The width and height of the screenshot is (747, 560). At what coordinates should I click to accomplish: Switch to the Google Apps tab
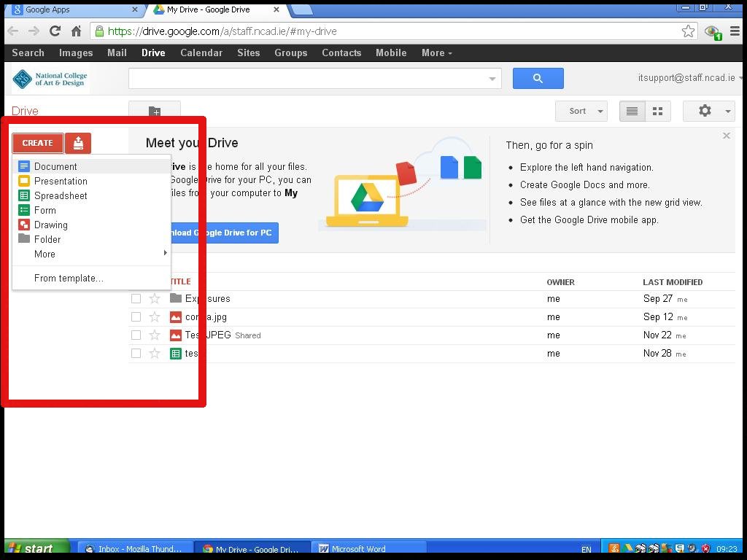(74, 9)
